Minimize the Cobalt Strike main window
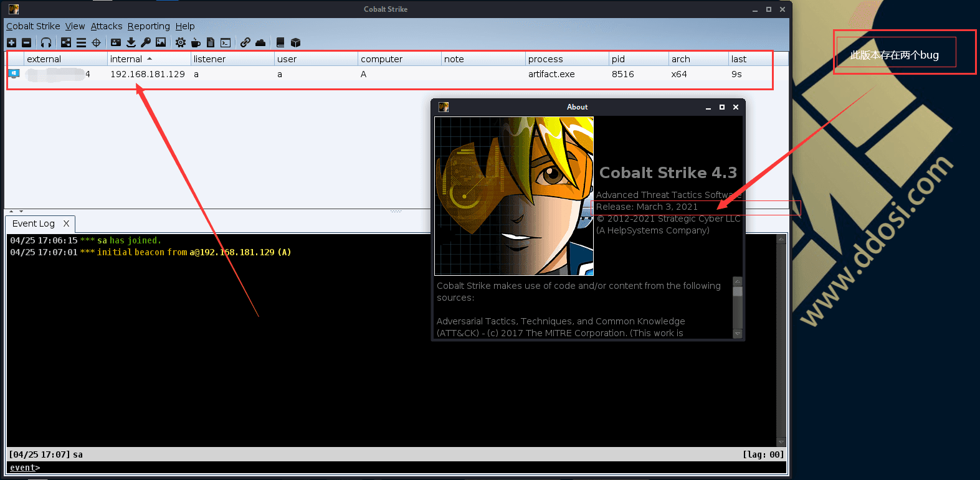The image size is (980, 480). (755, 9)
